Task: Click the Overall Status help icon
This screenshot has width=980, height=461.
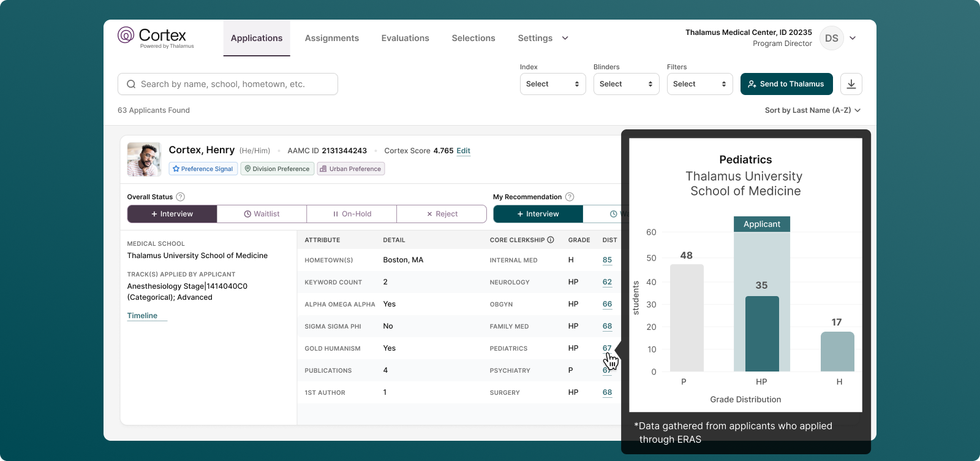Action: coord(180,197)
